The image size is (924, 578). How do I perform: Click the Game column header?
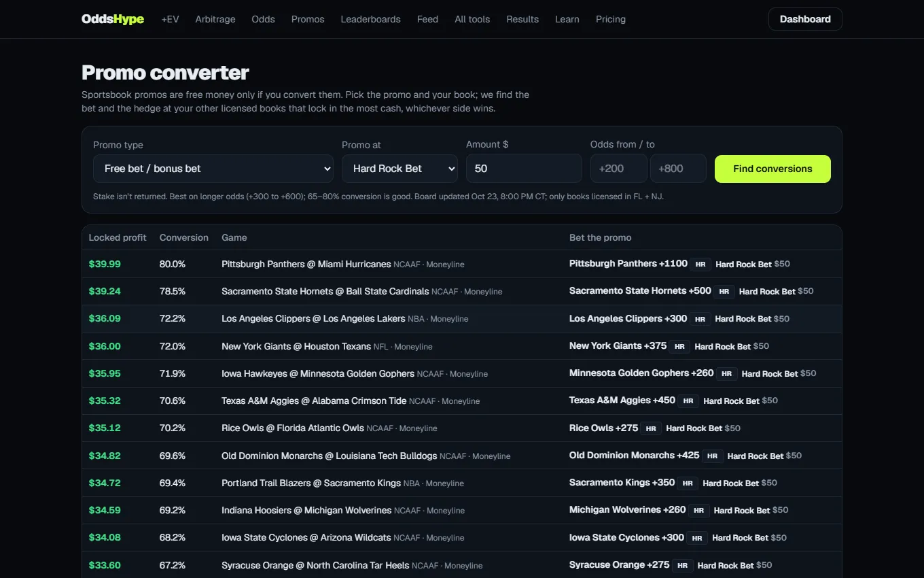[234, 237]
